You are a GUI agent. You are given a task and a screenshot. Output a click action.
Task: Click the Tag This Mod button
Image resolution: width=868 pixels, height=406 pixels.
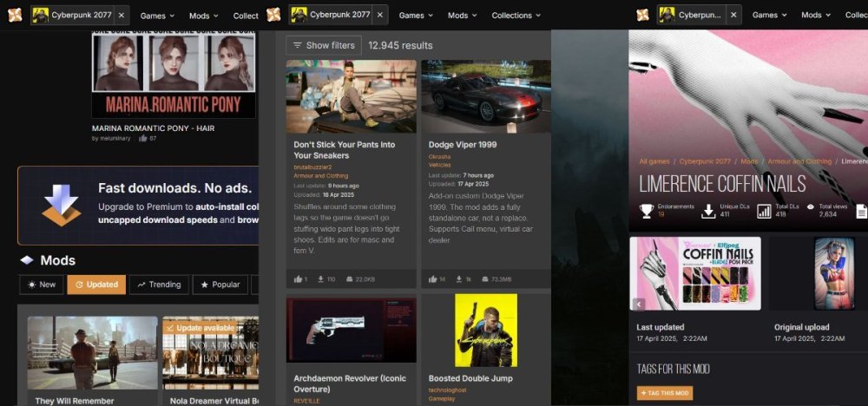(x=664, y=393)
